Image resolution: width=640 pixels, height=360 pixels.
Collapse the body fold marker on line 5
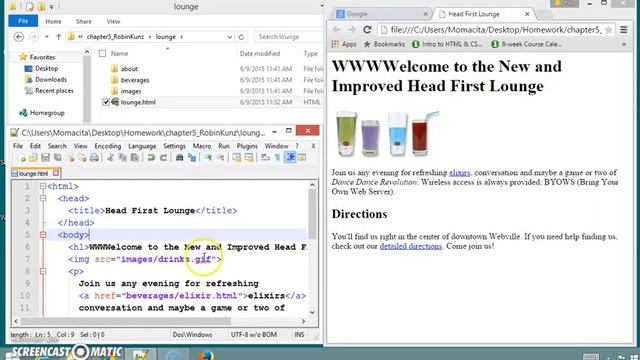(x=43, y=235)
